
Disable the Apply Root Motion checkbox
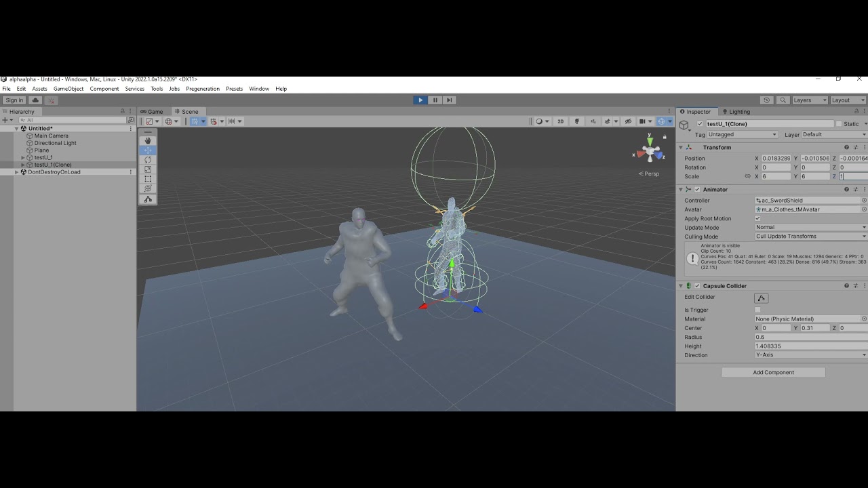point(757,218)
